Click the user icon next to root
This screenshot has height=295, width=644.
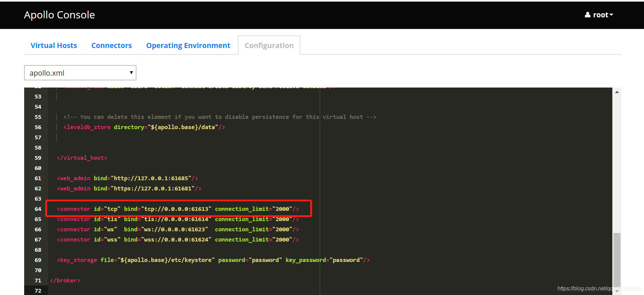click(588, 15)
